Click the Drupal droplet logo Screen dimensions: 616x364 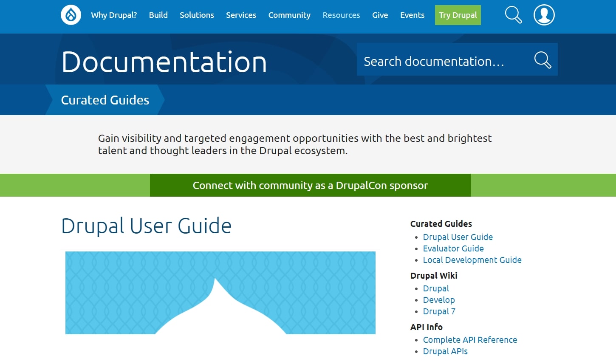(71, 14)
